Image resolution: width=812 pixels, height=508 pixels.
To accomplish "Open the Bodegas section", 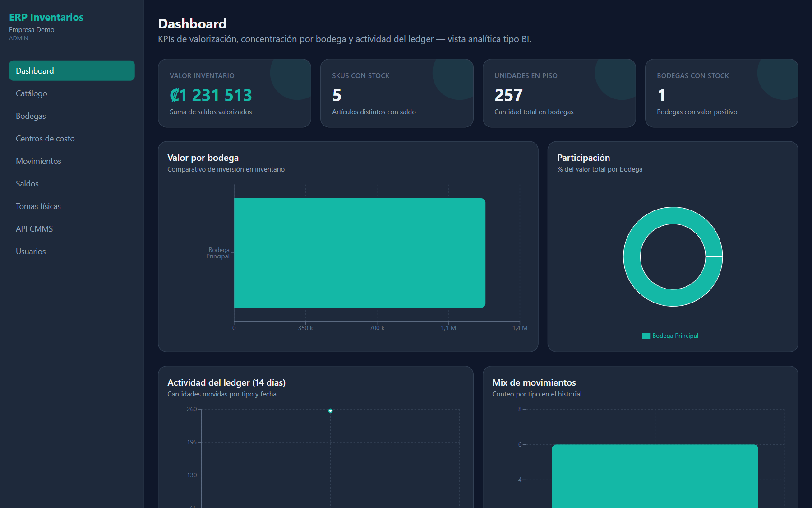I will point(72,116).
